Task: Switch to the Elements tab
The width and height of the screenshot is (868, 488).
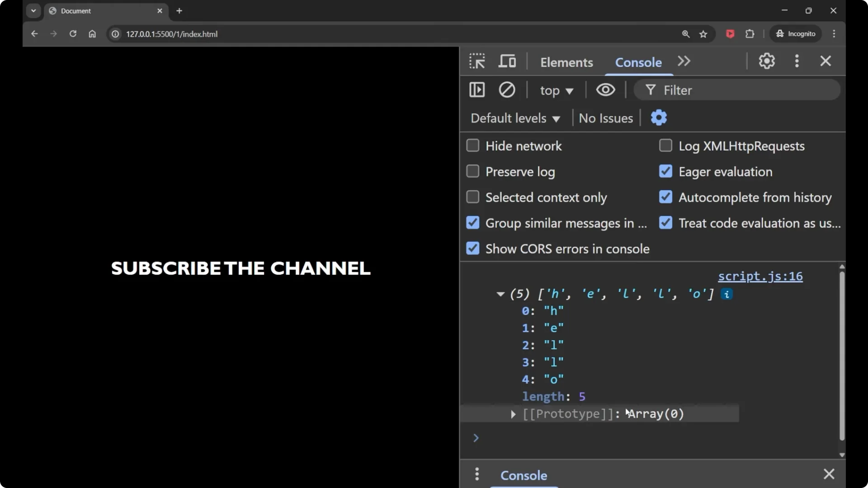Action: tap(567, 62)
